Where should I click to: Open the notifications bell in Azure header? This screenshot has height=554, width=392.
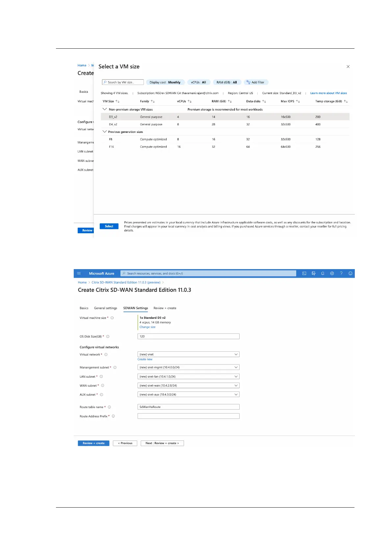coord(323,273)
